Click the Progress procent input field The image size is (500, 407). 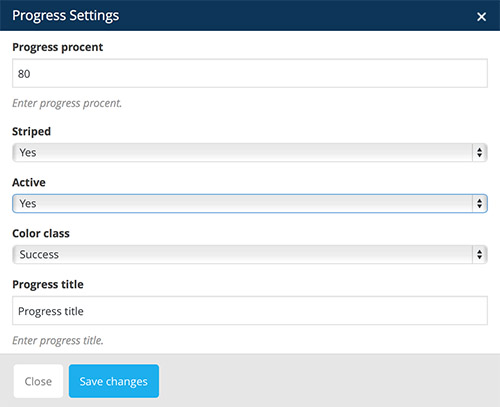click(250, 73)
